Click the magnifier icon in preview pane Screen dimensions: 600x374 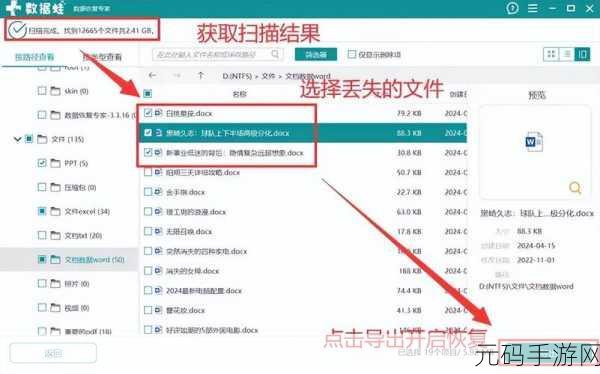[575, 187]
